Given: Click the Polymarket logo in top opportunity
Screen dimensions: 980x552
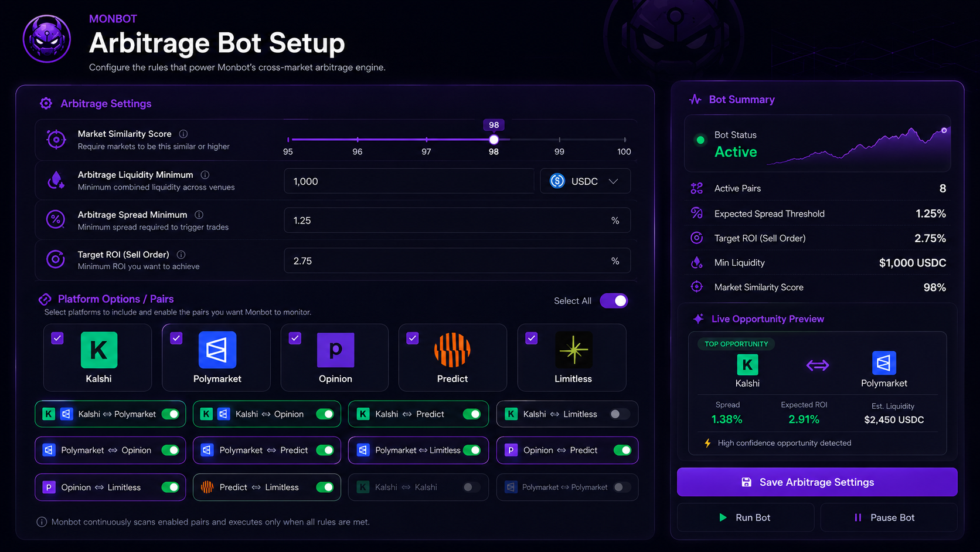Looking at the screenshot, I should [884, 363].
